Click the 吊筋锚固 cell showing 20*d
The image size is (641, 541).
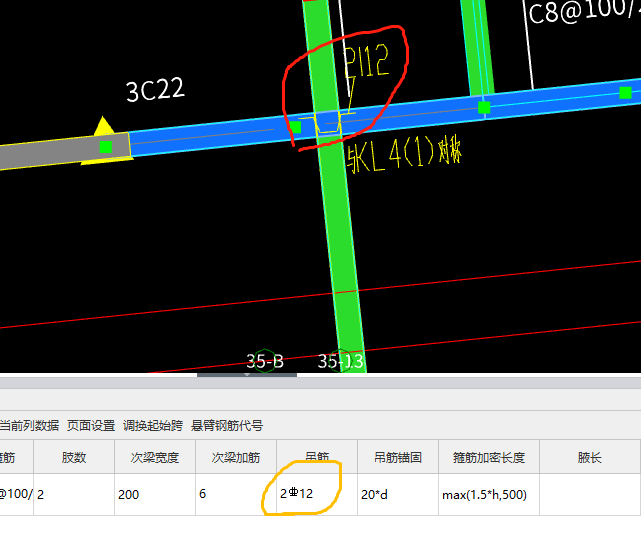point(398,495)
